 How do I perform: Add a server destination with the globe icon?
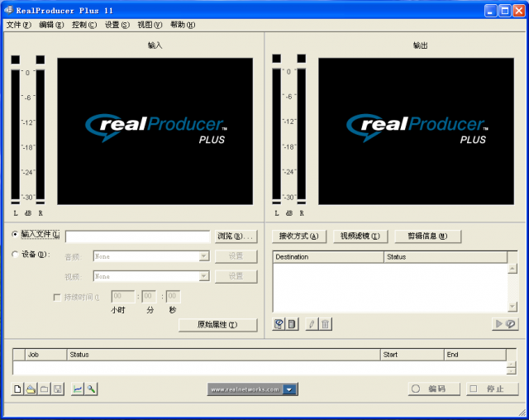(x=279, y=324)
